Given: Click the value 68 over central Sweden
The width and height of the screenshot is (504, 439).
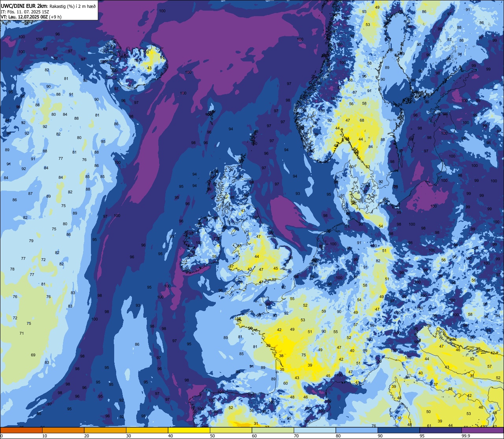Looking at the screenshot, I should point(362,120).
